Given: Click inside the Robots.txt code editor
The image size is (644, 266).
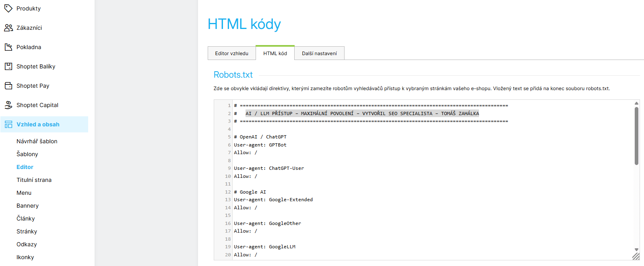Looking at the screenshot, I should [402, 181].
